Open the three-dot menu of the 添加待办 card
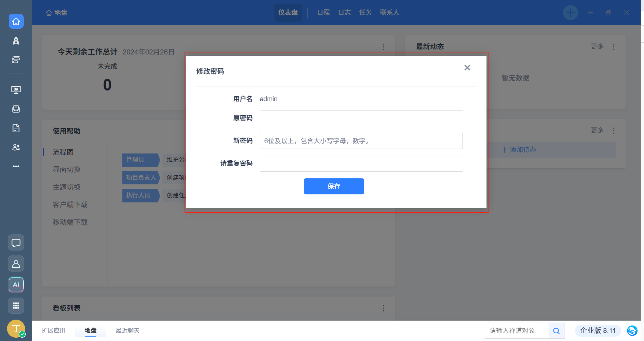Viewport: 644px width, 341px height. 614,131
